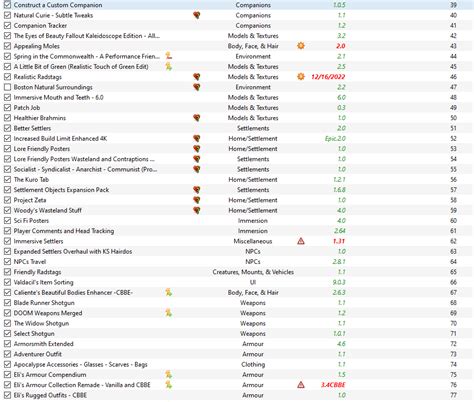Image resolution: width=474 pixels, height=402 pixels.
Task: Uncheck Better Settlers mod
Action: (7, 128)
